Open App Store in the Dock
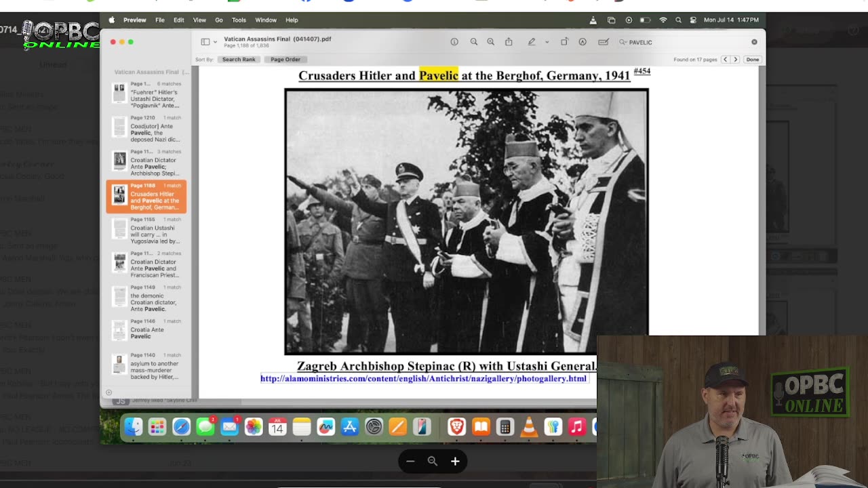 tap(350, 426)
